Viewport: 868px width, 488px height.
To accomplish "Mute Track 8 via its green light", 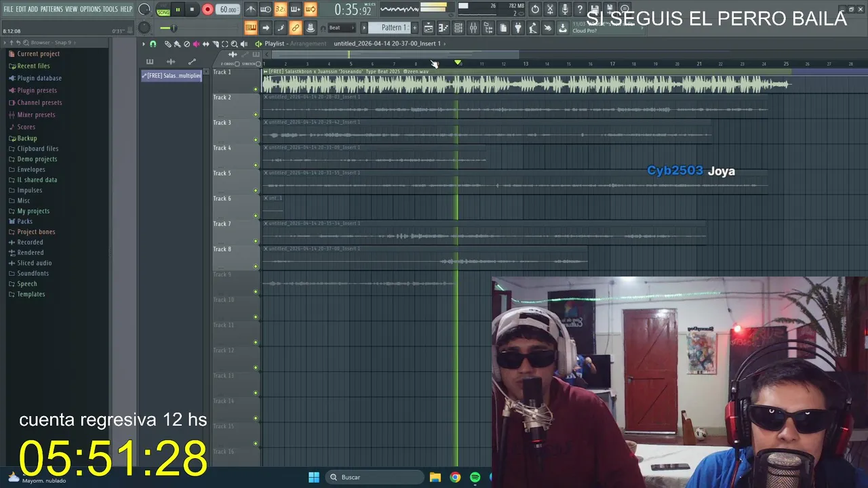I will (256, 266).
